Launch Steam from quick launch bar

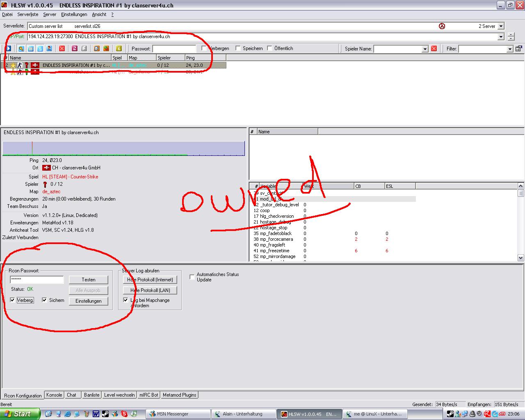coord(105,414)
